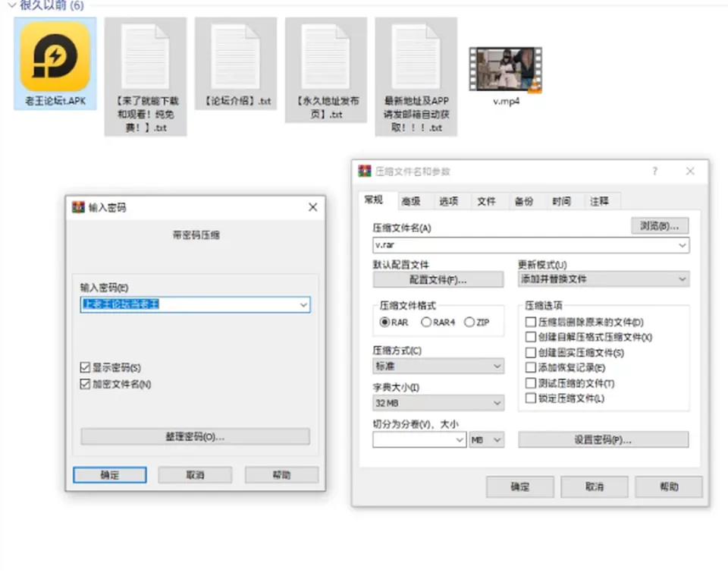Click 设置密码 button
Screen dimensions: 728x573
(603, 439)
